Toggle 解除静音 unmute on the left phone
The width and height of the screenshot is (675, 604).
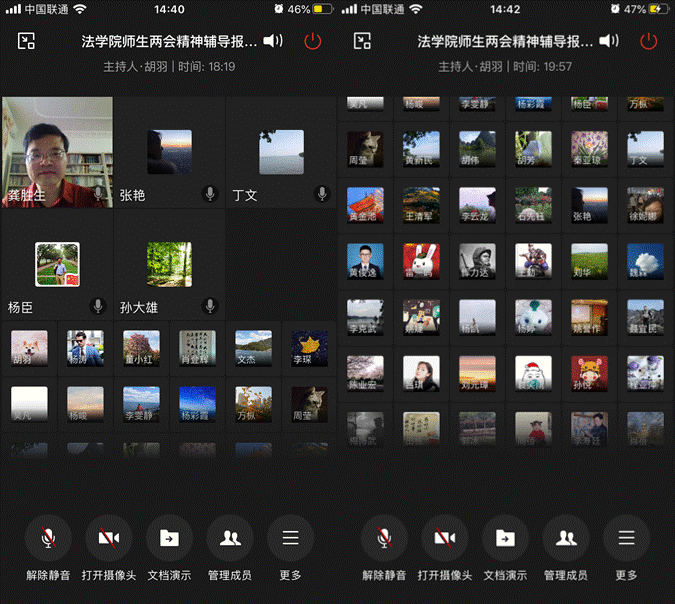pyautogui.click(x=48, y=538)
